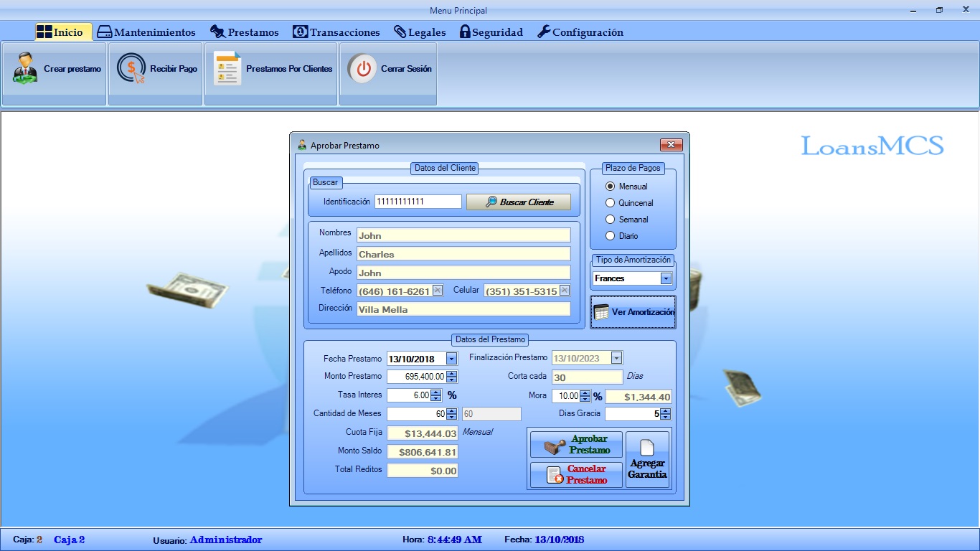Click the Dias Gracia spinner

665,414
